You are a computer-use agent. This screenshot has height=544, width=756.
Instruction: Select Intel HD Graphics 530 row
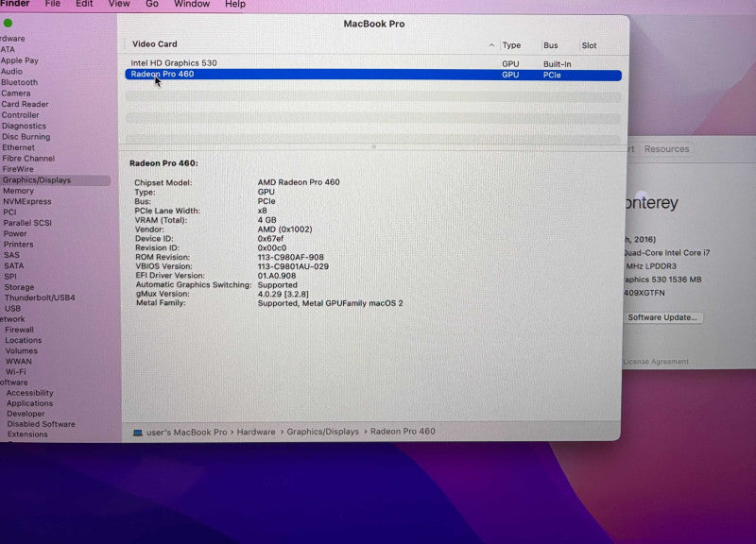pyautogui.click(x=373, y=63)
